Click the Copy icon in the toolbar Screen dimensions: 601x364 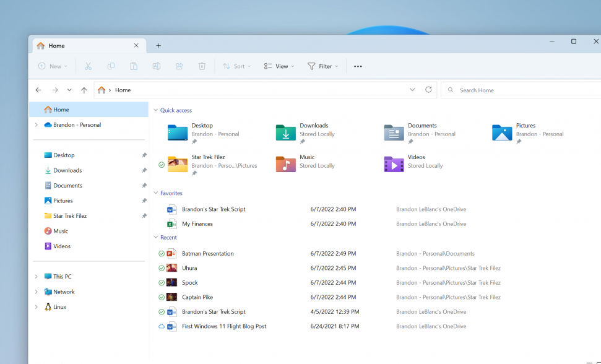click(x=111, y=66)
